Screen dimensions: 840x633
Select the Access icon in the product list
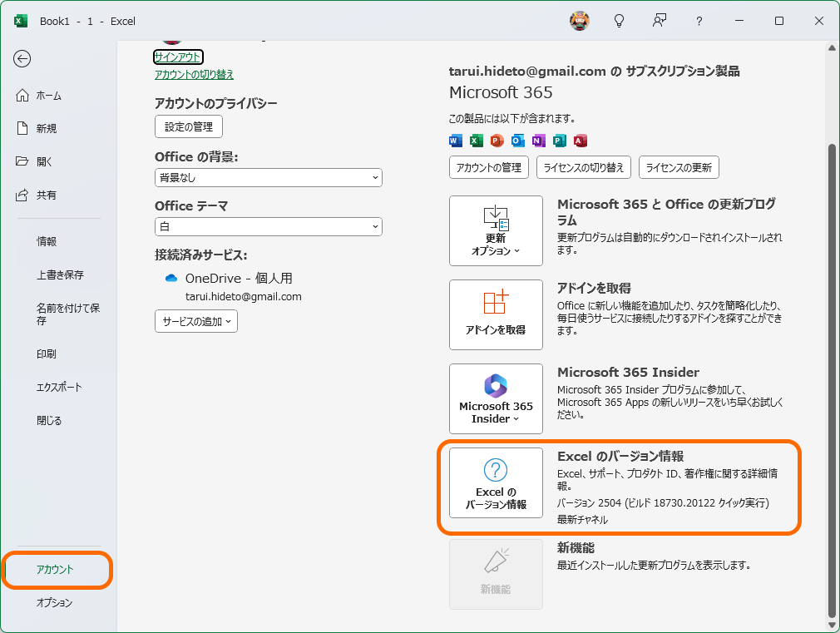point(578,141)
